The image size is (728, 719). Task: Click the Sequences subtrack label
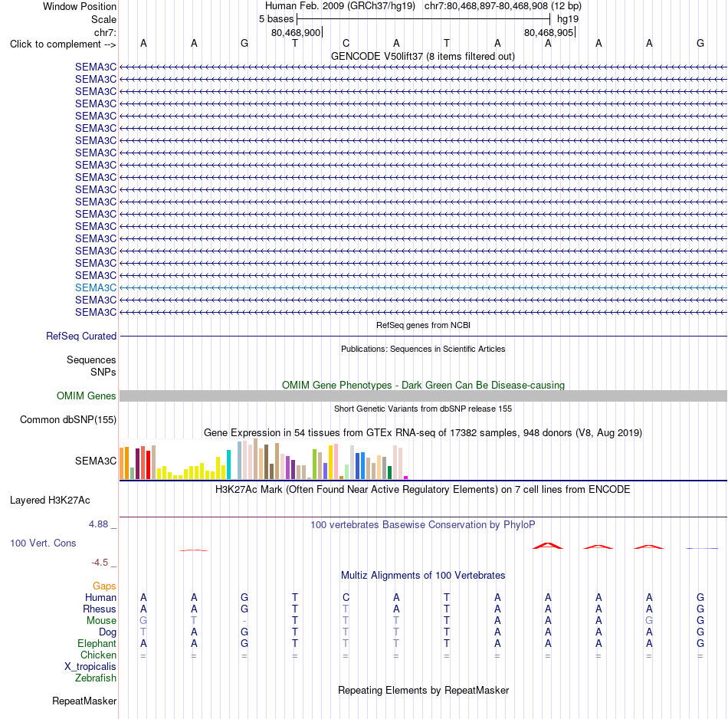click(91, 360)
